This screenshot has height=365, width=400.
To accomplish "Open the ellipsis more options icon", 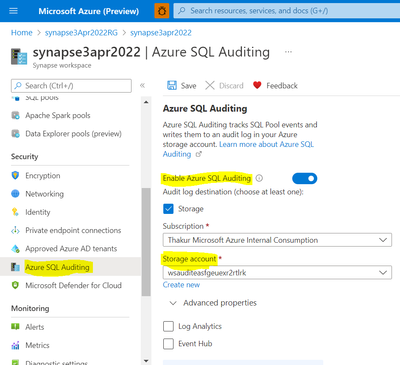I will coord(288,52).
